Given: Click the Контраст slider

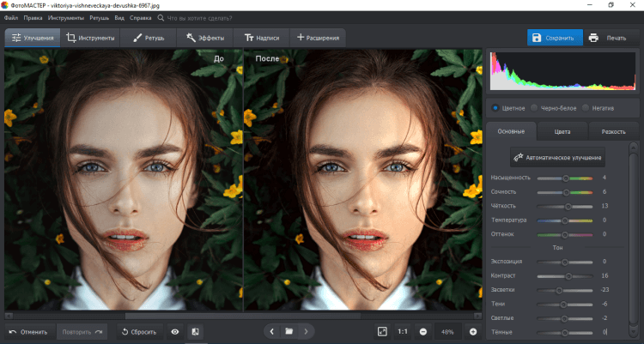Looking at the screenshot, I should click(x=565, y=275).
